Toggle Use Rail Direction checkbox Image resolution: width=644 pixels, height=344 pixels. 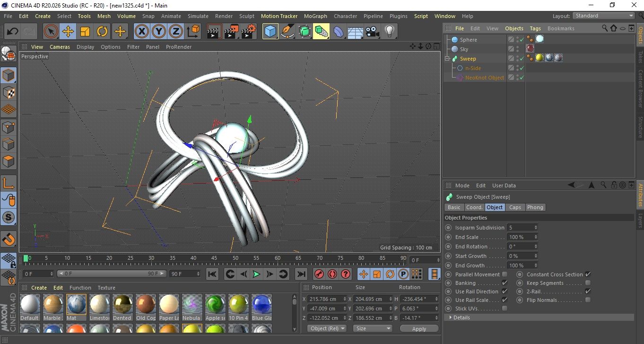(x=505, y=291)
